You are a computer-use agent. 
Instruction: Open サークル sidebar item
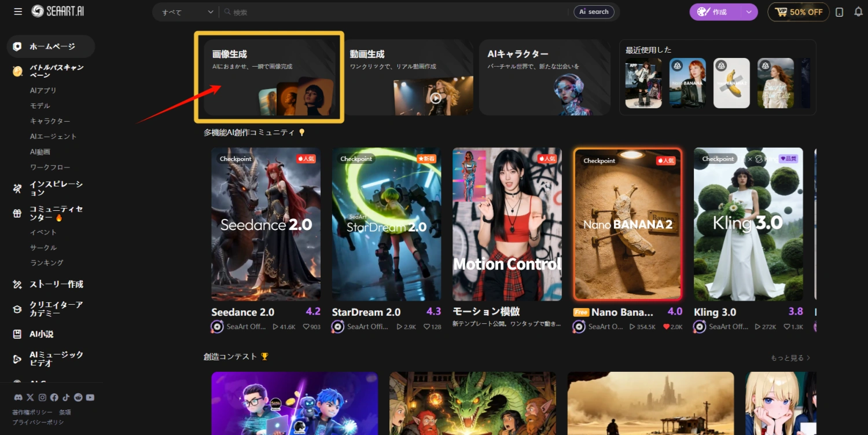43,248
